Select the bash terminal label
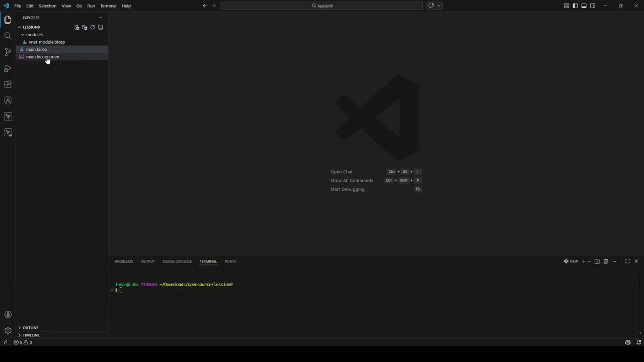 [571, 261]
